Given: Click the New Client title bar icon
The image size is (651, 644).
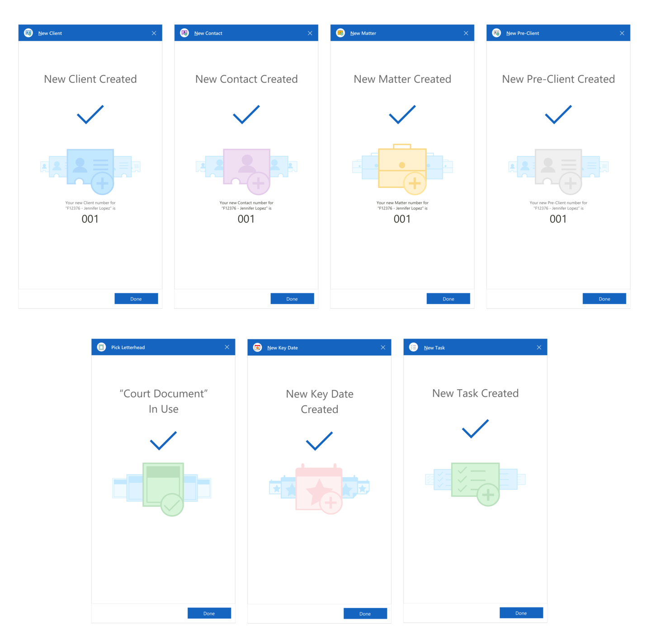Looking at the screenshot, I should click(28, 33).
